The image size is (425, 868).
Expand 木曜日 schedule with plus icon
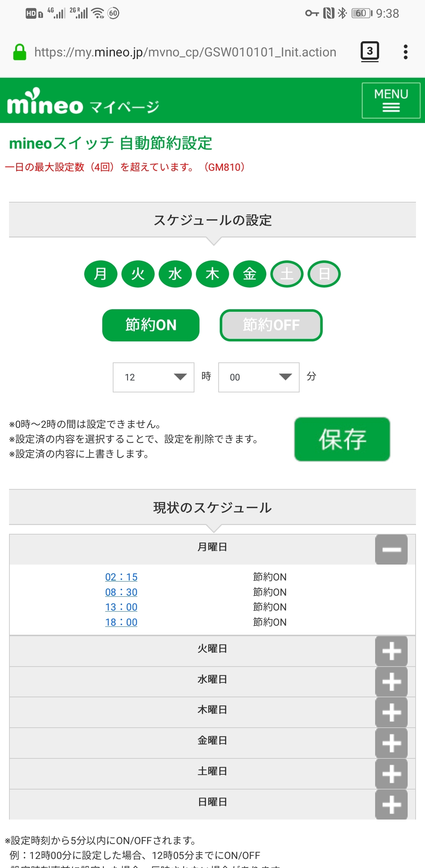[391, 712]
